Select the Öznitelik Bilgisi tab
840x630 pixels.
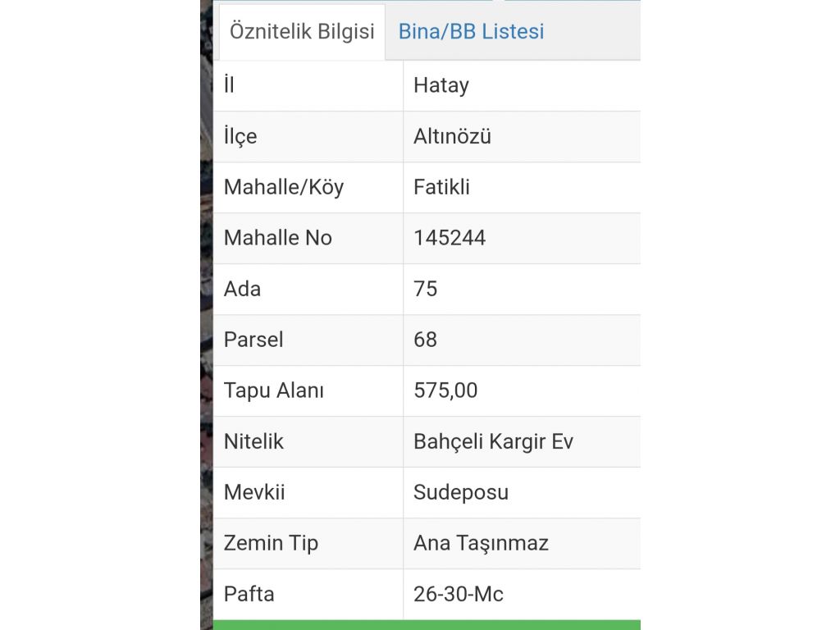click(302, 32)
